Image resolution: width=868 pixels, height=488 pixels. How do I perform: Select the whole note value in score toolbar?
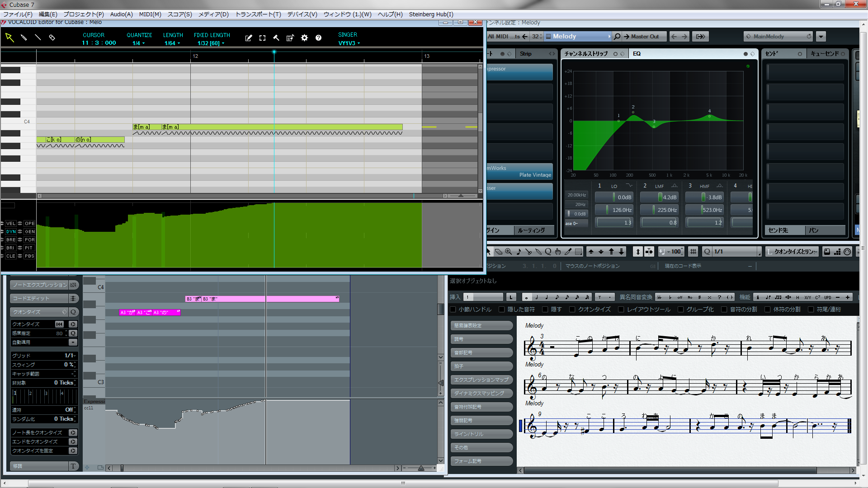tap(526, 297)
